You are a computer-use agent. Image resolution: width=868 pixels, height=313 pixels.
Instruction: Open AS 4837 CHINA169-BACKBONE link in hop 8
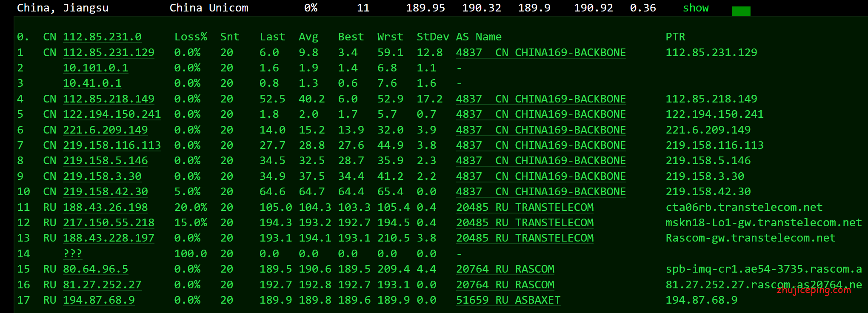pyautogui.click(x=541, y=161)
